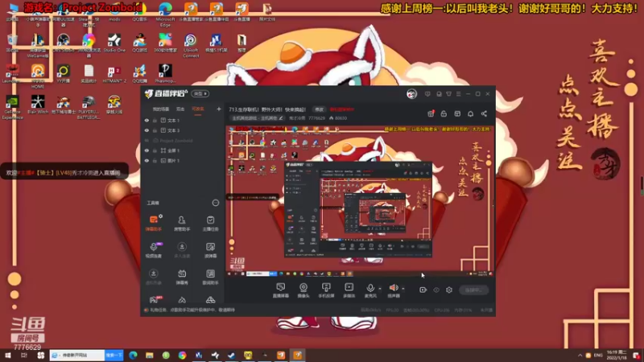Click the stream preview canvas

coord(360,200)
